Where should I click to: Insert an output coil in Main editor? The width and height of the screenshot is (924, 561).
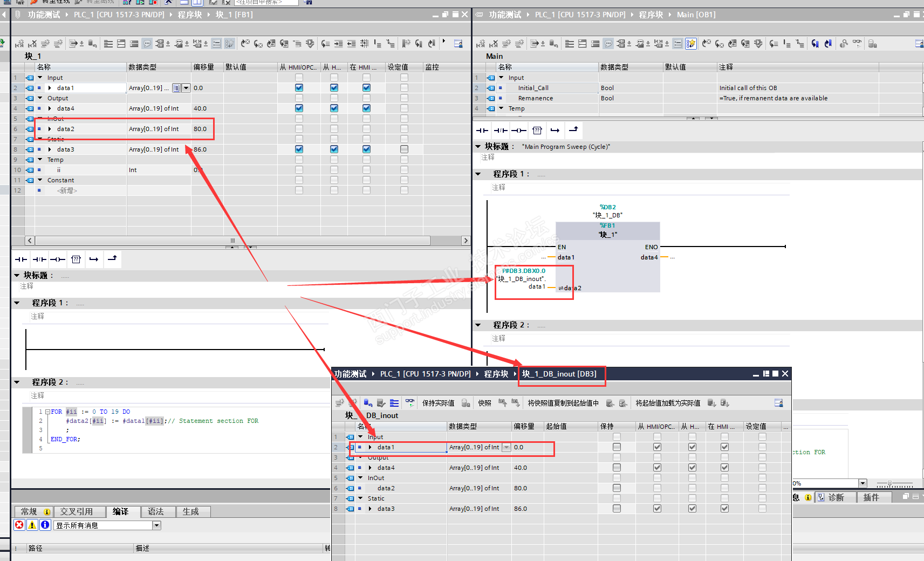[519, 130]
